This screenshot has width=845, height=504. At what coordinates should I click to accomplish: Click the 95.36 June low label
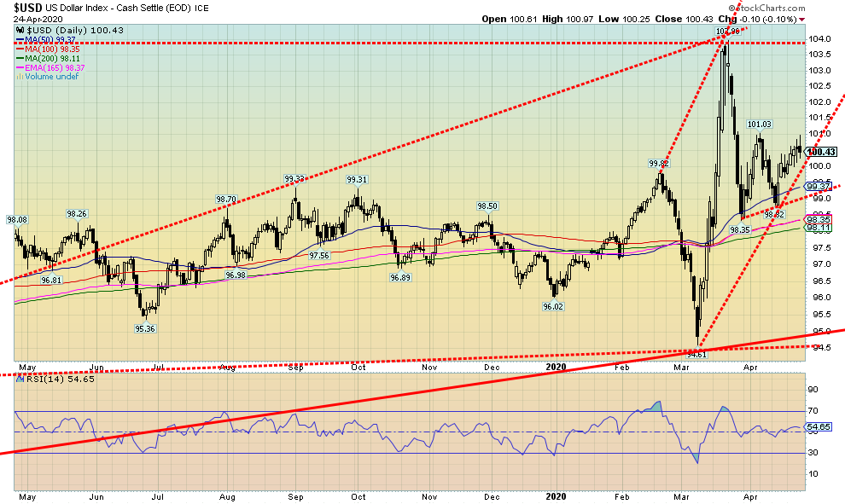[143, 328]
